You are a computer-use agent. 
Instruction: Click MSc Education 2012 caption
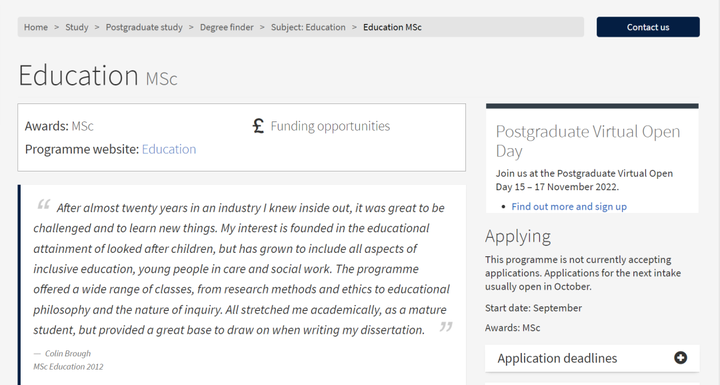(x=68, y=367)
